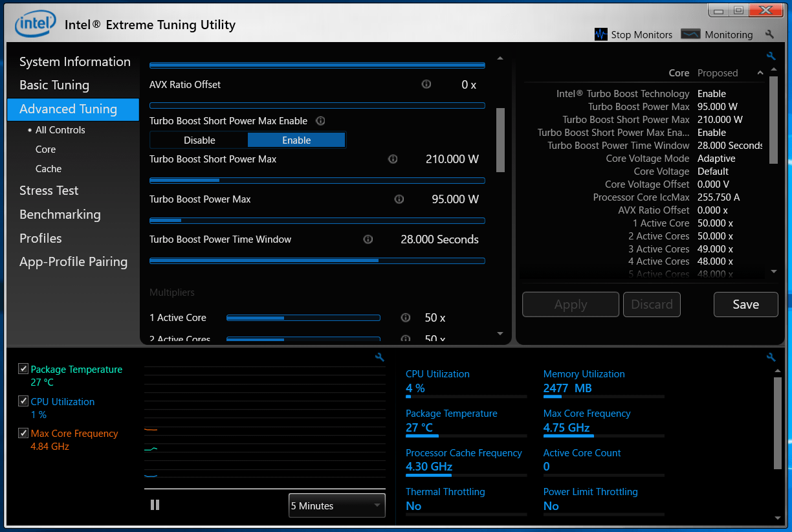792x532 pixels.
Task: Open App-Profile Pairing section
Action: tap(74, 261)
